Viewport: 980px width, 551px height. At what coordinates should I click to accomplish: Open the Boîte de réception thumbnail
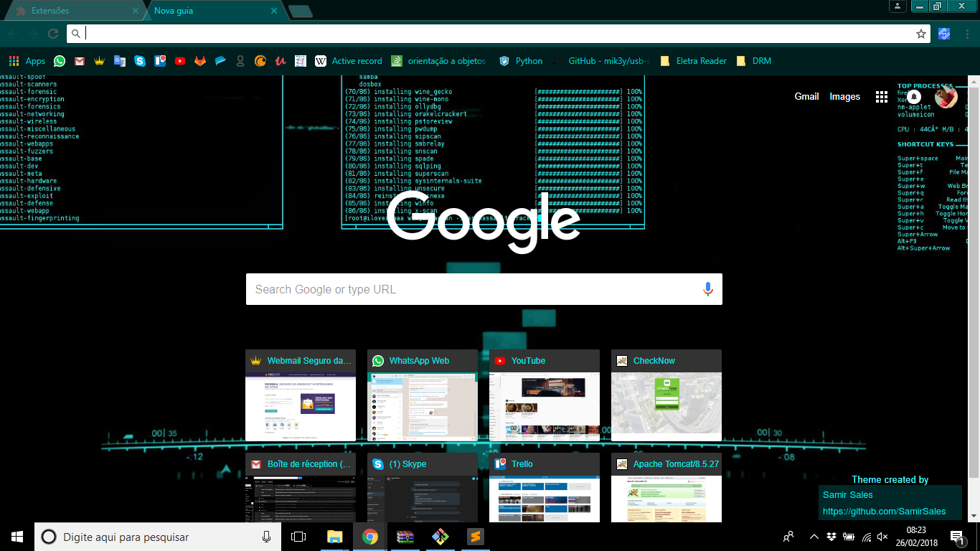pyautogui.click(x=301, y=487)
